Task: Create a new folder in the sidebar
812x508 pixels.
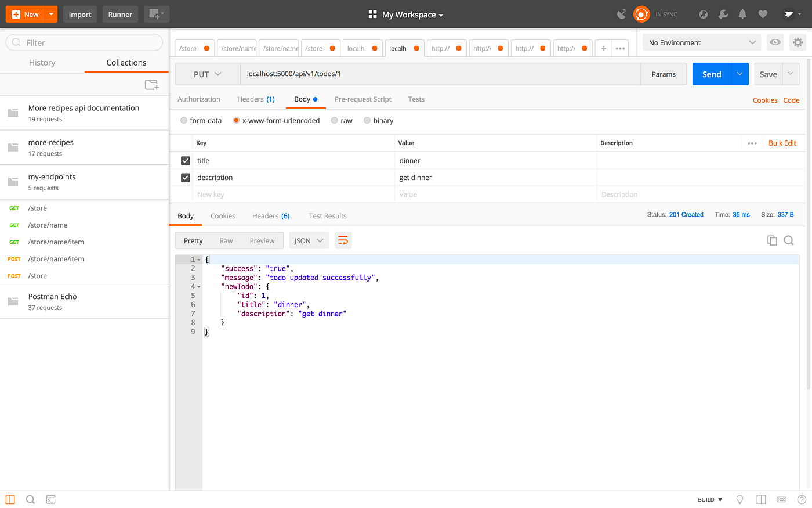Action: (x=151, y=84)
